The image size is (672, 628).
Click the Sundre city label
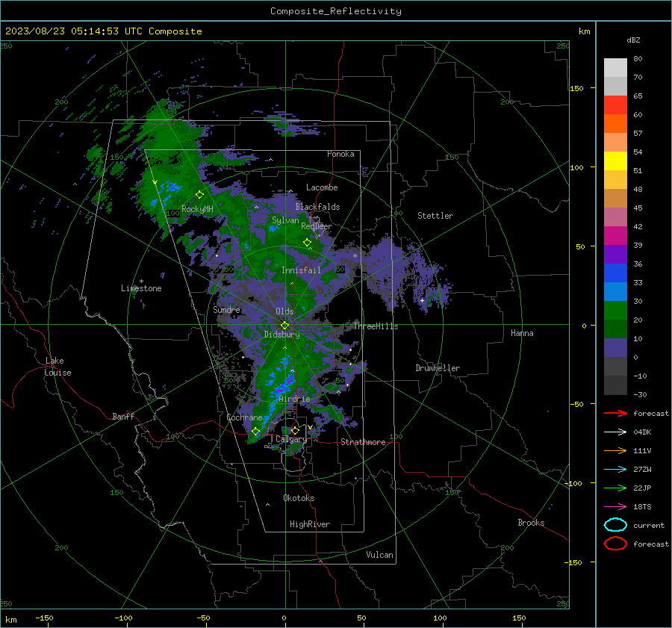click(x=226, y=309)
